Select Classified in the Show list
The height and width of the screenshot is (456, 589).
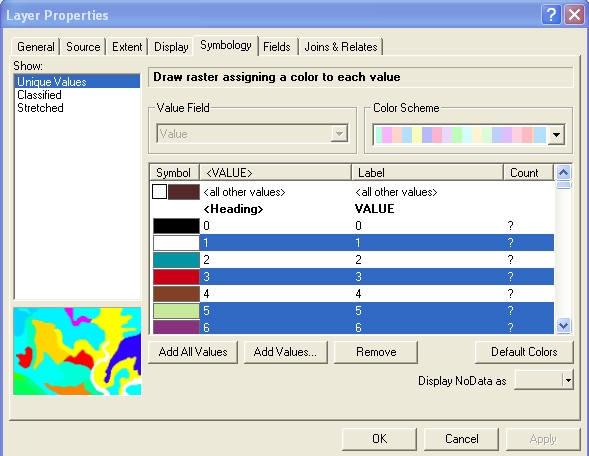tap(39, 95)
